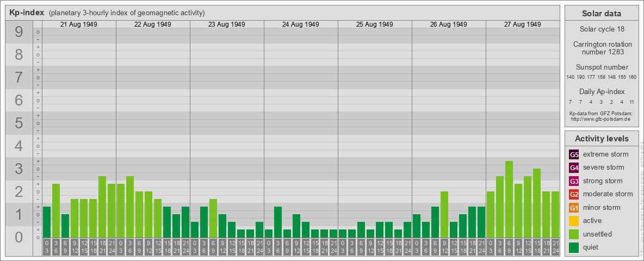644x261 pixels.
Task: Click the 26 Aug 1949 date header
Action: click(449, 24)
